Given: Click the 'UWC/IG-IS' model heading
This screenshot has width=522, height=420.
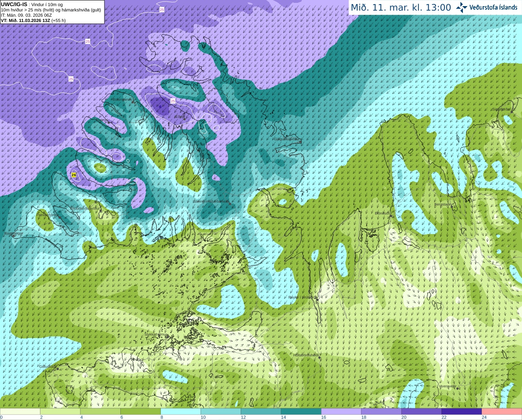Looking at the screenshot, I should [14, 4].
